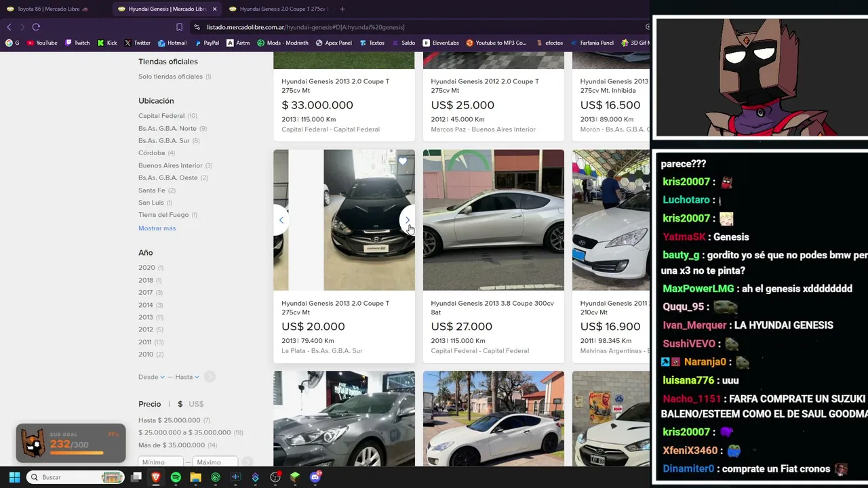Open the Twitter bookmark
The height and width of the screenshot is (488, 868).
[x=138, y=43]
